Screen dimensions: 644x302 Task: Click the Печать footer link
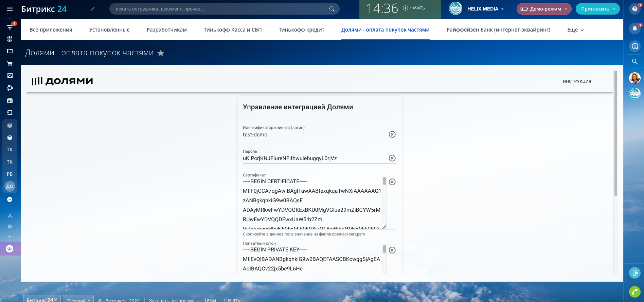point(232,300)
